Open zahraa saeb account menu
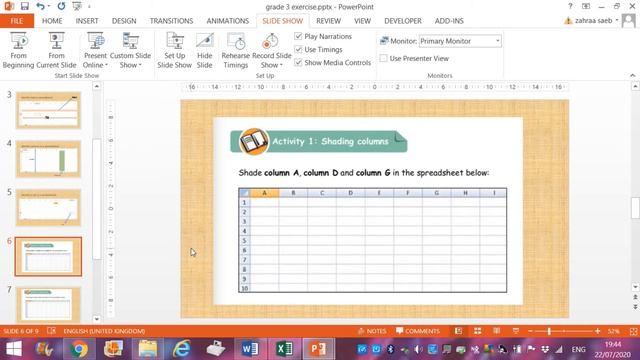640x360 pixels. [596, 20]
